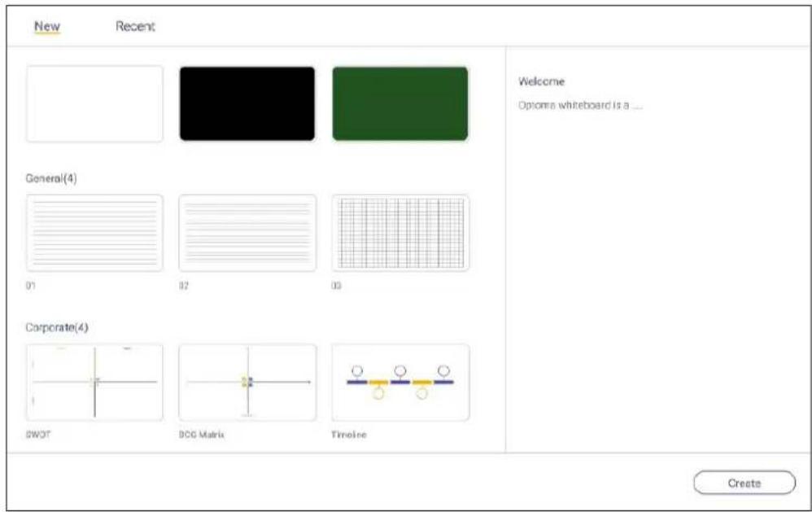Image resolution: width=812 pixels, height=512 pixels.
Task: Select General template 02 with staff lines
Action: click(x=247, y=233)
